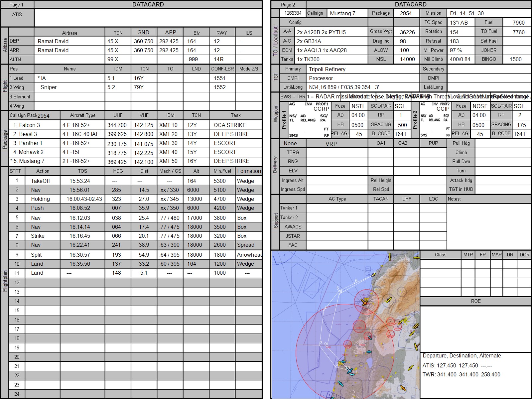Select mission ID 'D1_14_51_30'
The height and width of the screenshot is (399, 532).
coord(467,13)
